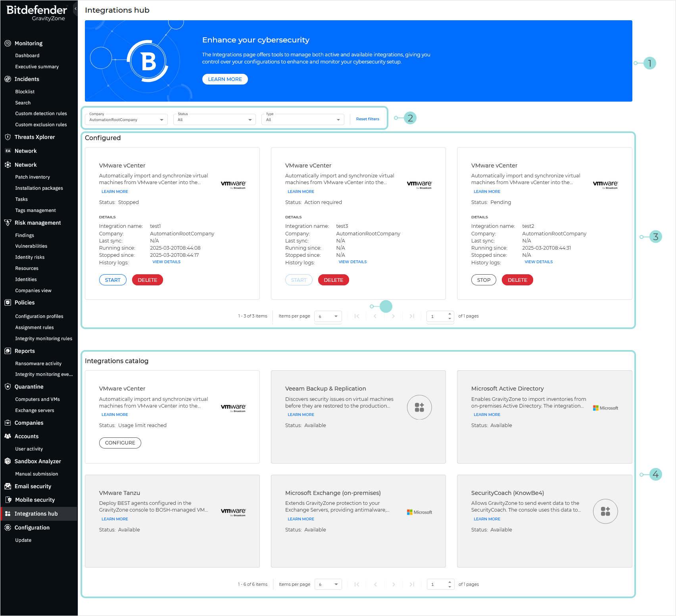The height and width of the screenshot is (616, 676).
Task: Open the Type filter dropdown
Action: (303, 119)
